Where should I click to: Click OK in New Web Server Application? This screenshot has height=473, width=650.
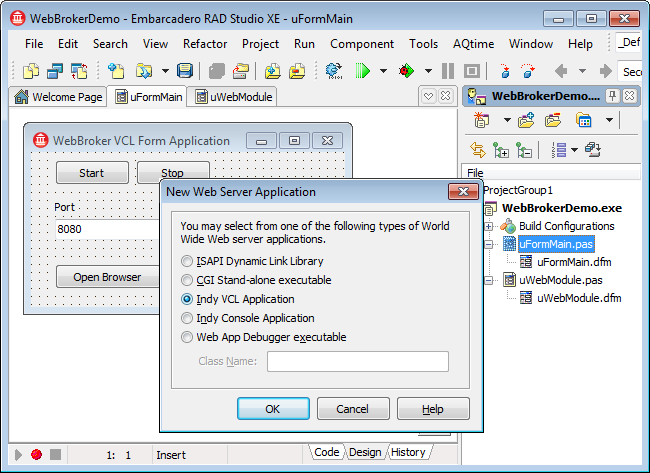coord(273,409)
